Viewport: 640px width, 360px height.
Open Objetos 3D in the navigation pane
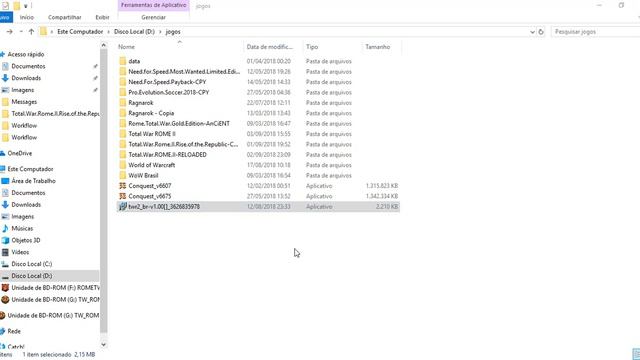pyautogui.click(x=25, y=240)
